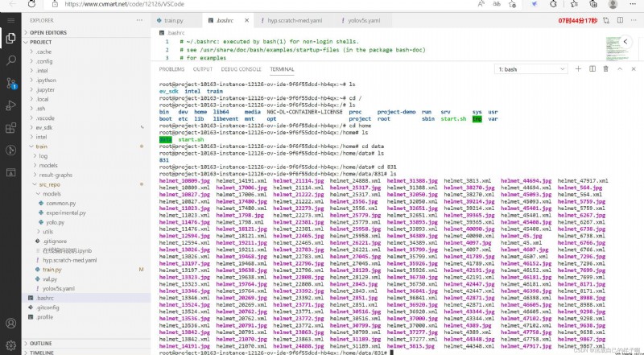This screenshot has width=644, height=355.
Task: Split the editor to the right
Action: tap(620, 20)
